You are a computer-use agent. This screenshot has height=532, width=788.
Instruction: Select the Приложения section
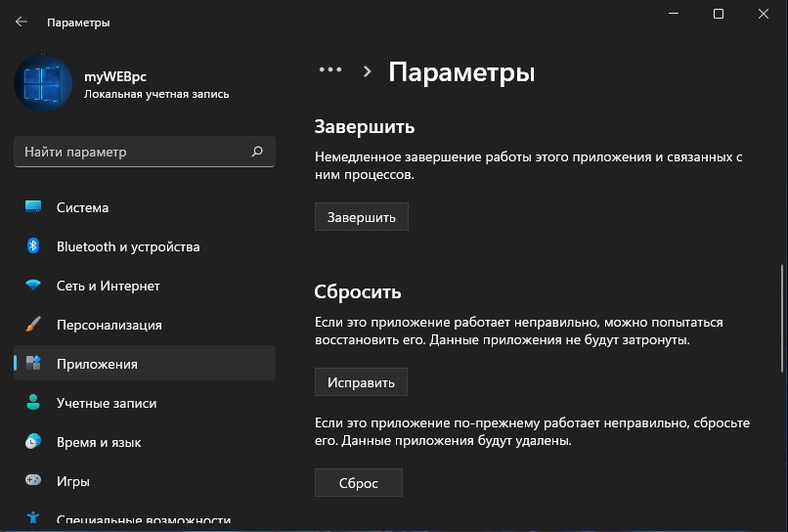coord(145,363)
